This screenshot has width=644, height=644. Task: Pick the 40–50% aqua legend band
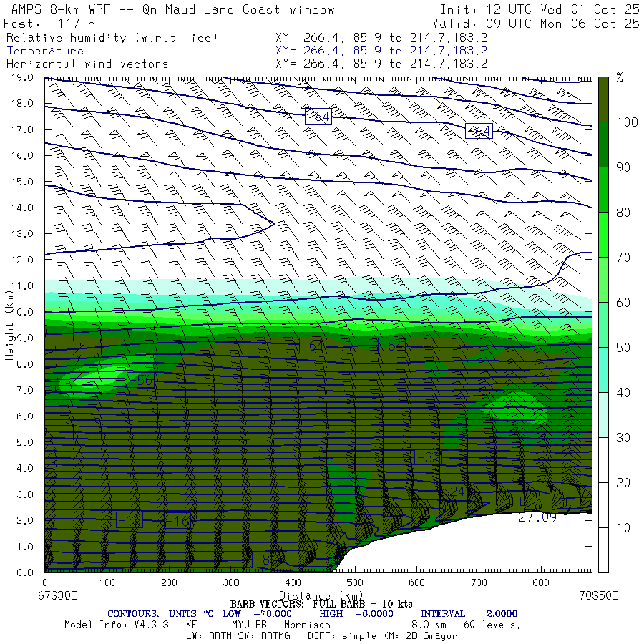(603, 370)
